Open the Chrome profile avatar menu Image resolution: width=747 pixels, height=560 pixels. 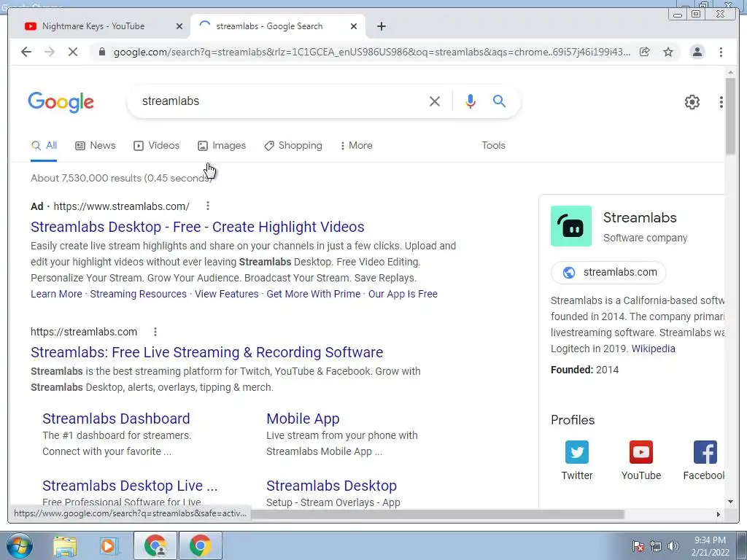tap(697, 52)
